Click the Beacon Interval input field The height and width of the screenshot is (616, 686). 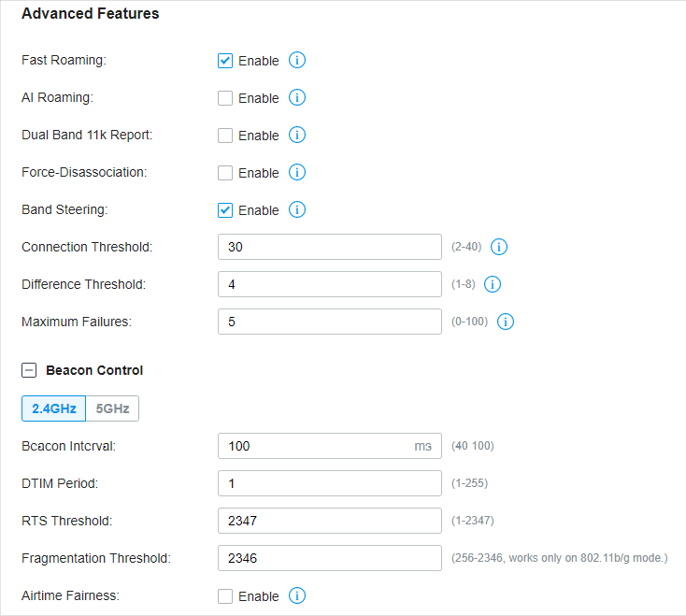[330, 446]
